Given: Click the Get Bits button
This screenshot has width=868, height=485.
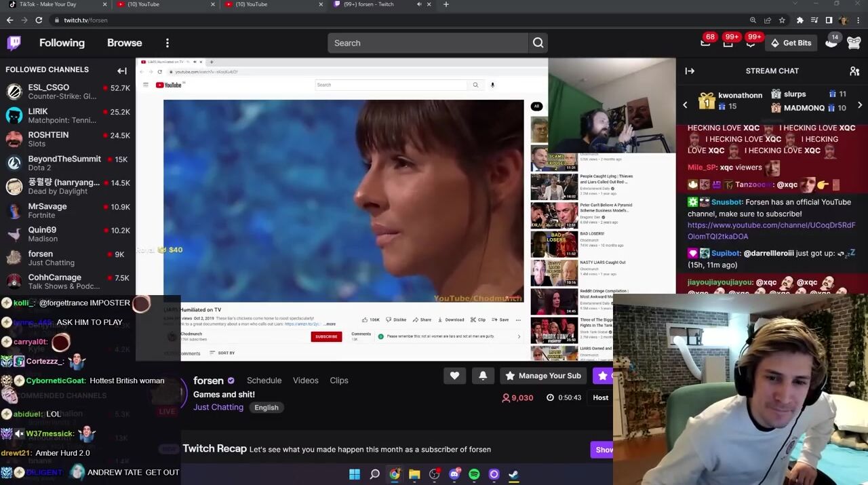Looking at the screenshot, I should 791,43.
